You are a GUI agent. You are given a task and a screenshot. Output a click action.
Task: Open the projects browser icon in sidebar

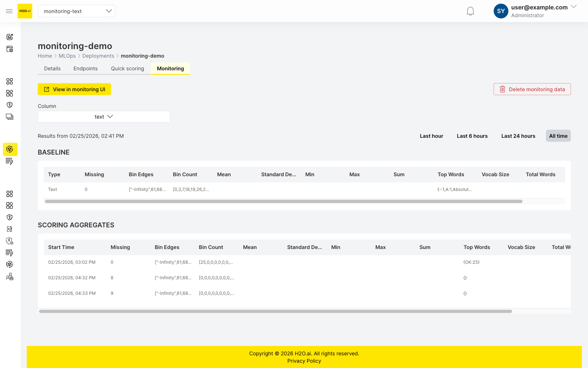[x=9, y=49]
